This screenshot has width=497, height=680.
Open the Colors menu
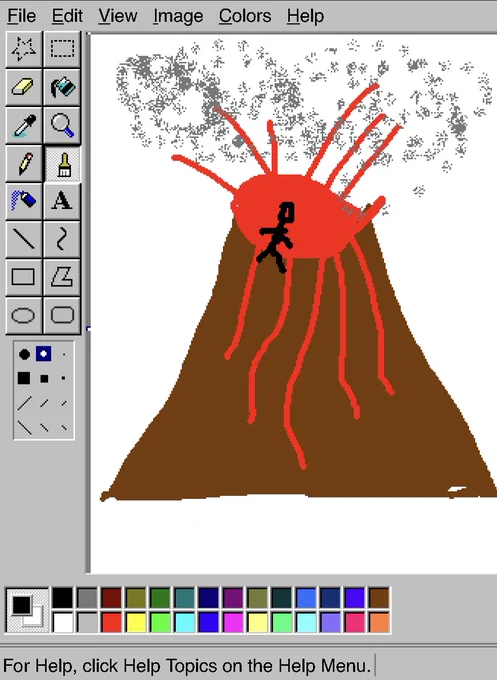245,16
